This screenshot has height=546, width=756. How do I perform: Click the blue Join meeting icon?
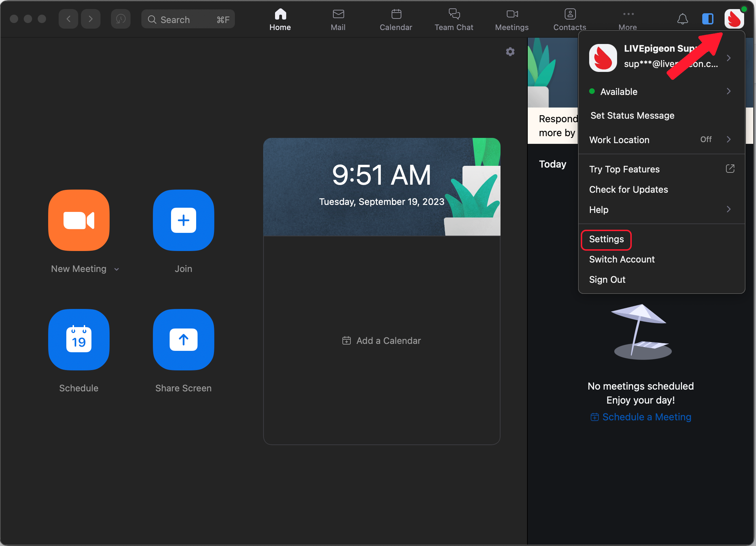tap(183, 220)
